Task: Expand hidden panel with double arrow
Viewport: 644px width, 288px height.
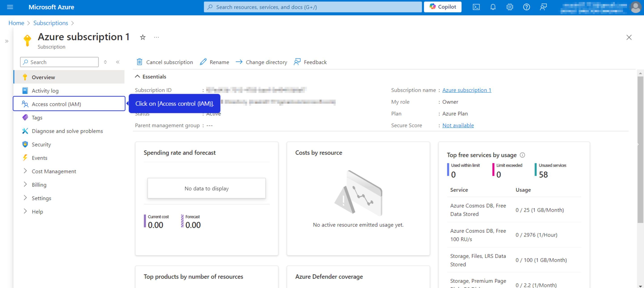Action: (7, 41)
